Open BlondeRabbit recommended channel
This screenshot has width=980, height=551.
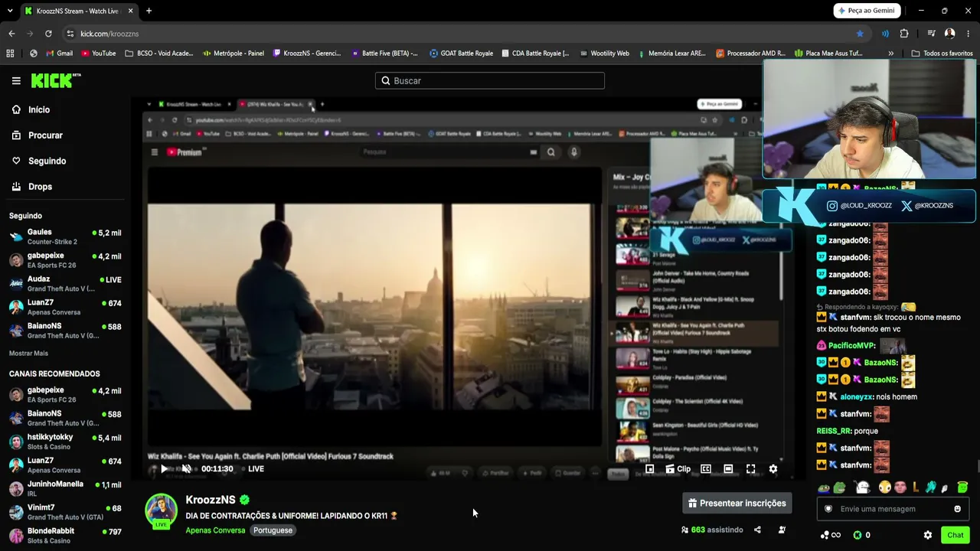click(65, 536)
